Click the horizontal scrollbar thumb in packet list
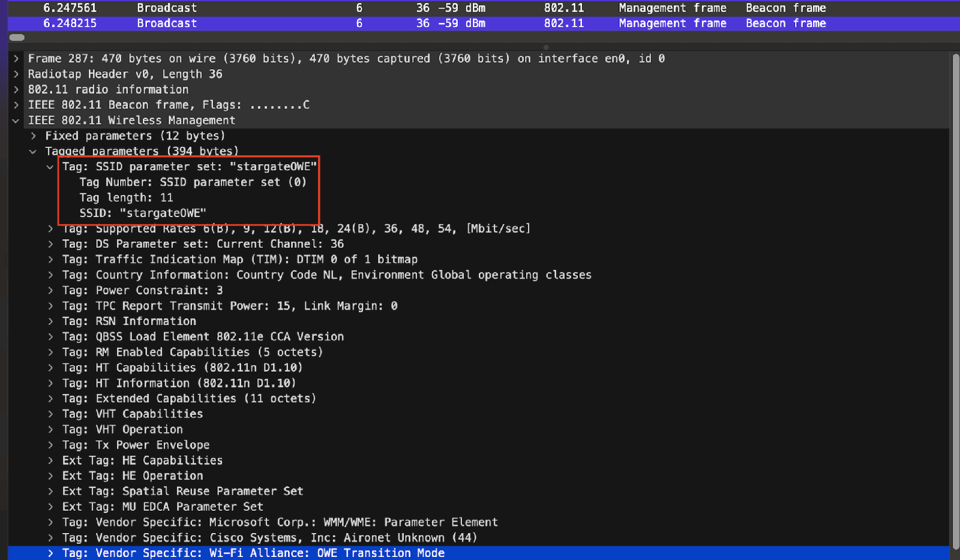 click(17, 38)
